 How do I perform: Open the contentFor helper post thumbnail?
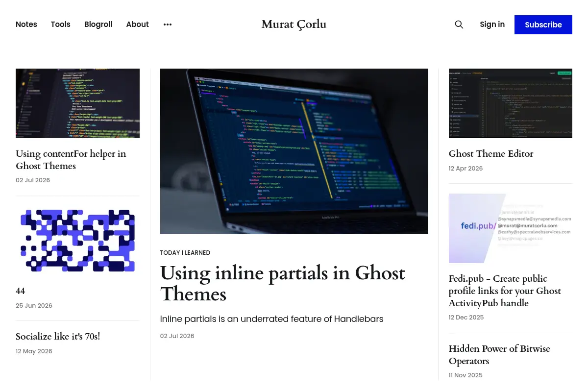[77, 103]
